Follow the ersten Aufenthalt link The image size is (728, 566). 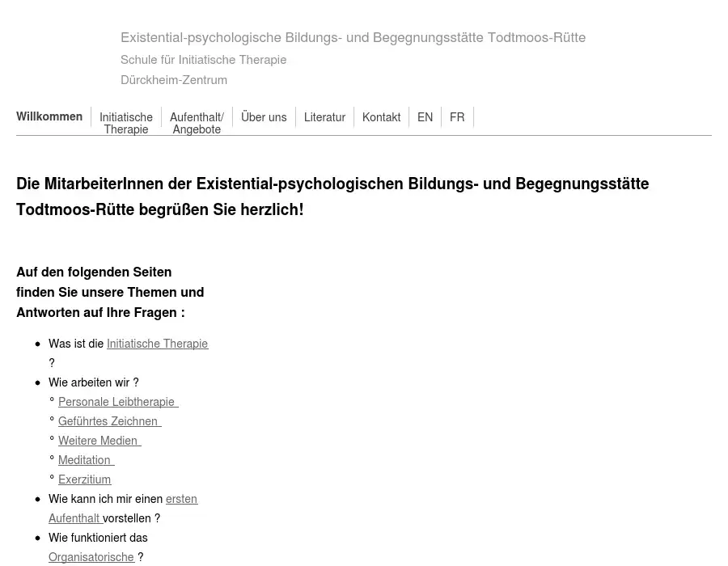click(x=181, y=499)
